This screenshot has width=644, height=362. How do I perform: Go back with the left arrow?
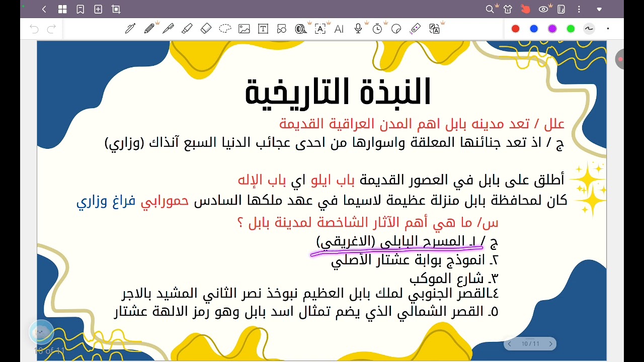pyautogui.click(x=44, y=9)
